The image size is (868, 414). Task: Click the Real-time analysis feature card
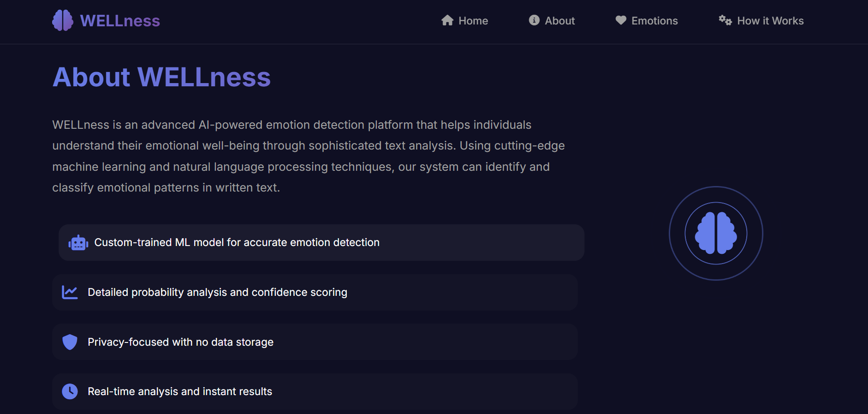tap(315, 391)
